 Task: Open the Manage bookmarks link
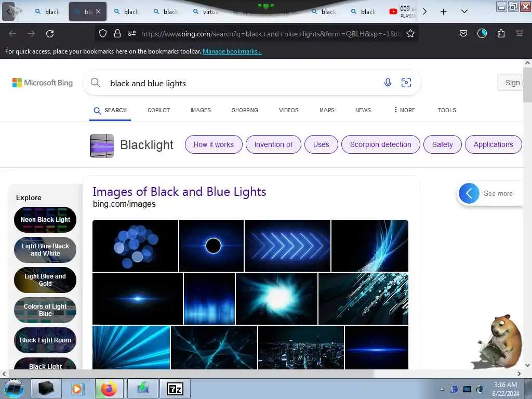coord(232,51)
